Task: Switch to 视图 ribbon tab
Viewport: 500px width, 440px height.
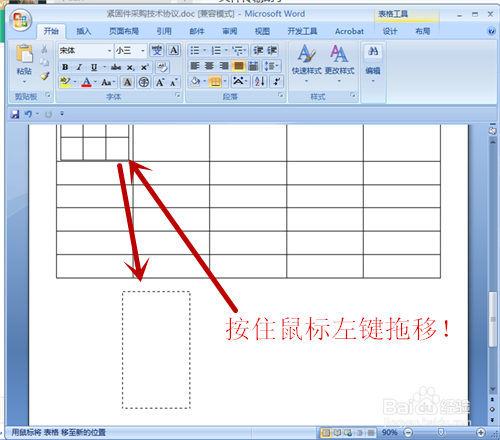Action: tap(262, 31)
